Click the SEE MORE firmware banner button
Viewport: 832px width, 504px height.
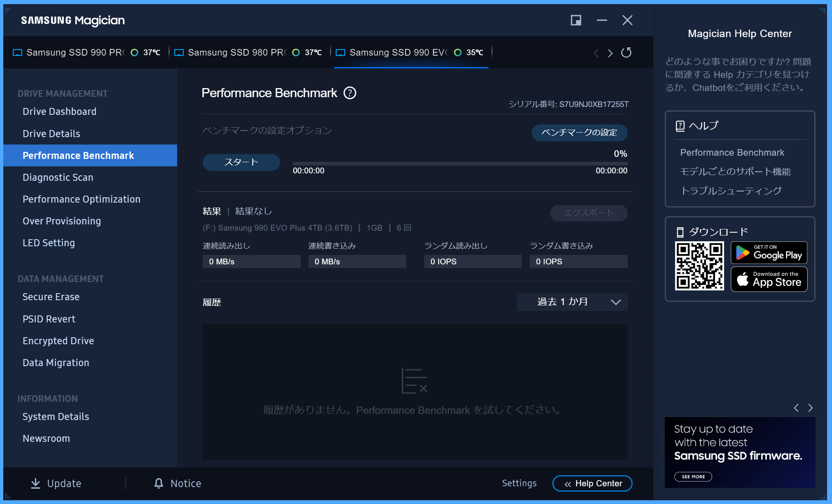693,477
